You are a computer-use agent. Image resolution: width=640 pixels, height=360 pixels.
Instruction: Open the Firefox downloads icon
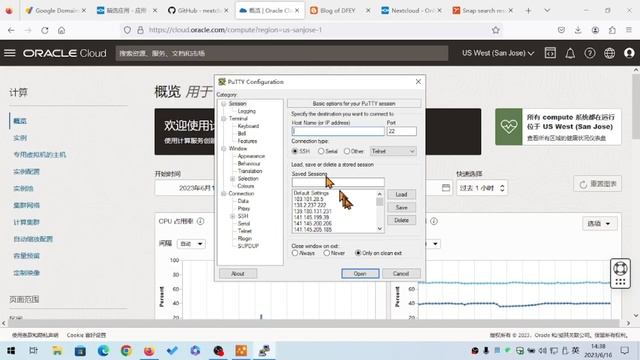point(578,30)
